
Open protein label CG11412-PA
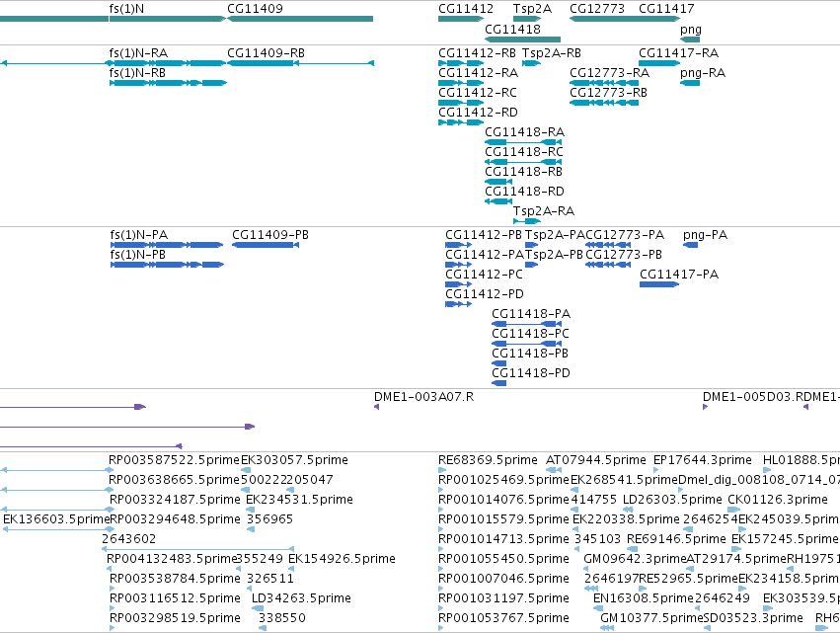pyautogui.click(x=485, y=255)
